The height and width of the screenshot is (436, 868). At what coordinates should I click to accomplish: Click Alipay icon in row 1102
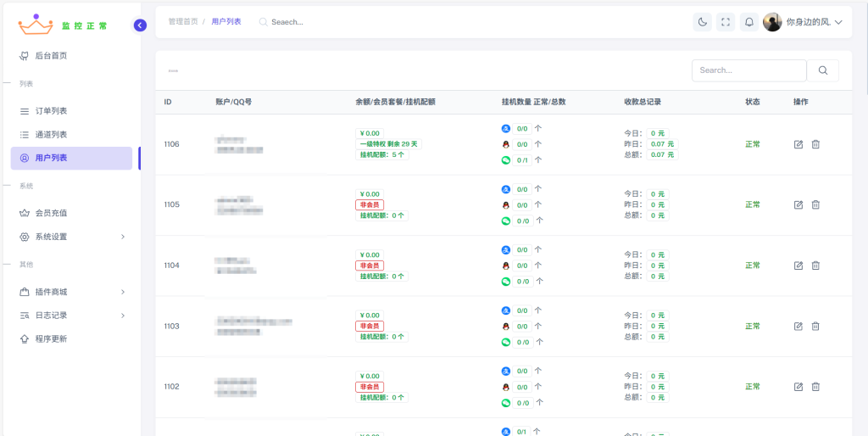505,371
